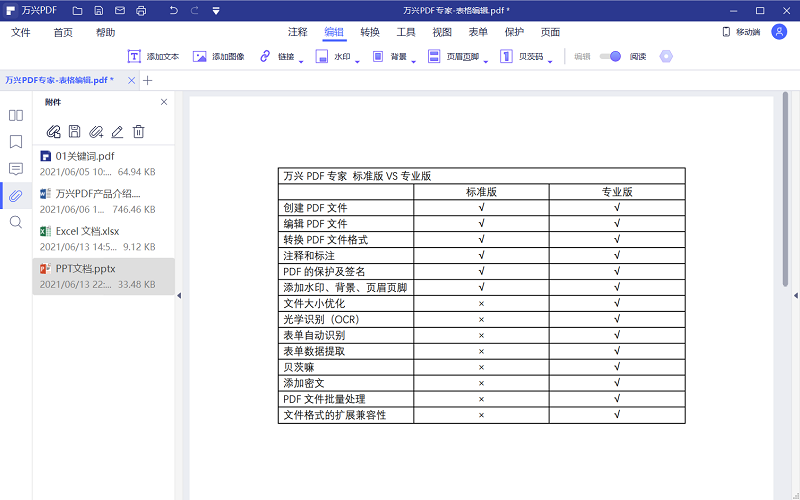
Task: Switch to the 注释 menu tab
Action: pos(298,32)
